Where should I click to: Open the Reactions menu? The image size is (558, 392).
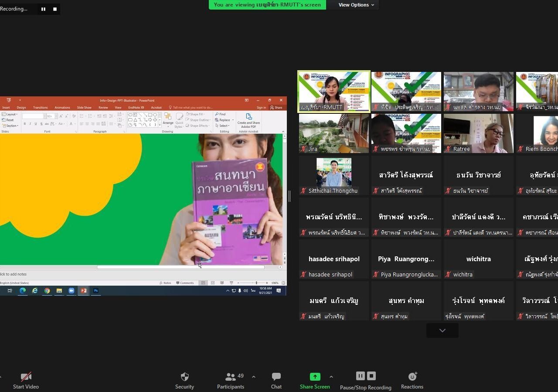point(412,380)
